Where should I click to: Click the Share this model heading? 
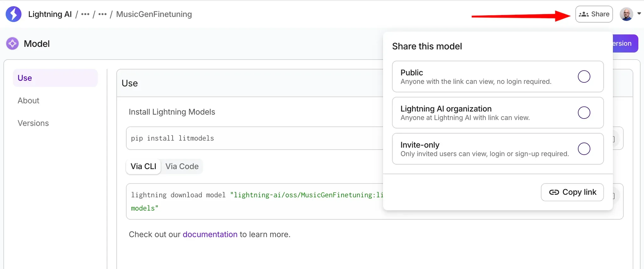[x=427, y=47]
